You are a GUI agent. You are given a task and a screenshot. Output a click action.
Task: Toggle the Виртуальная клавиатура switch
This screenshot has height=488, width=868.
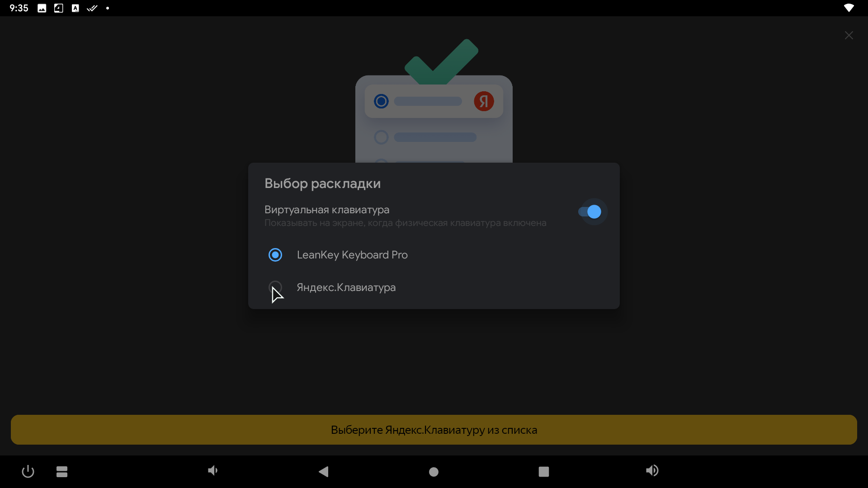pyautogui.click(x=590, y=211)
